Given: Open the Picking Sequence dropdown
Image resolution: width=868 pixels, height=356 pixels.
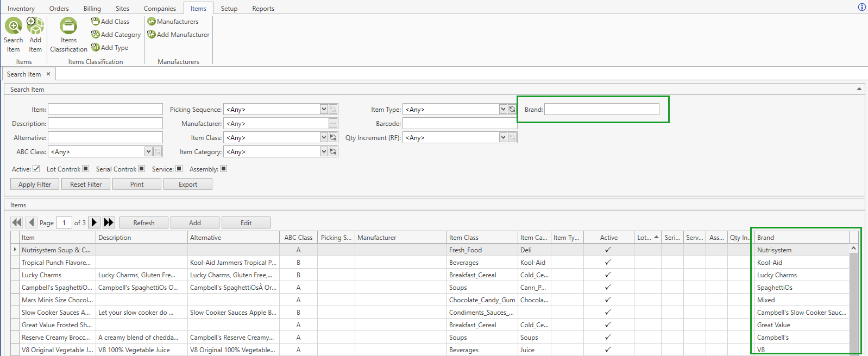Looking at the screenshot, I should coord(324,109).
